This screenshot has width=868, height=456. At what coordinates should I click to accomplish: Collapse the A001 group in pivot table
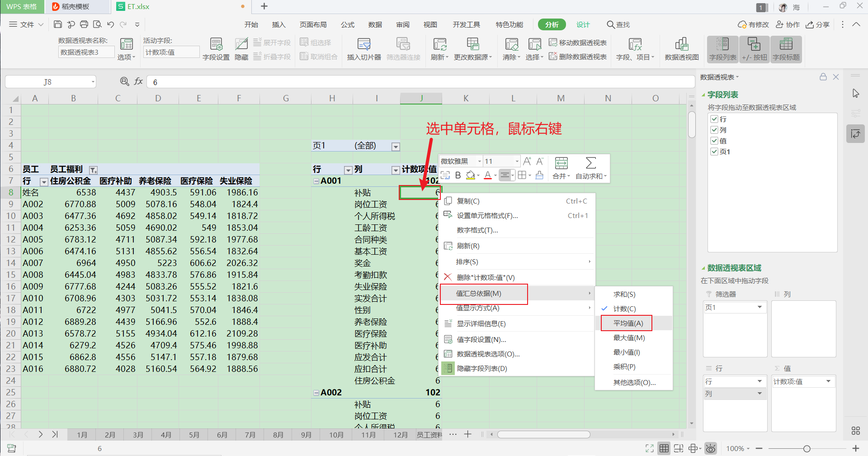(316, 181)
